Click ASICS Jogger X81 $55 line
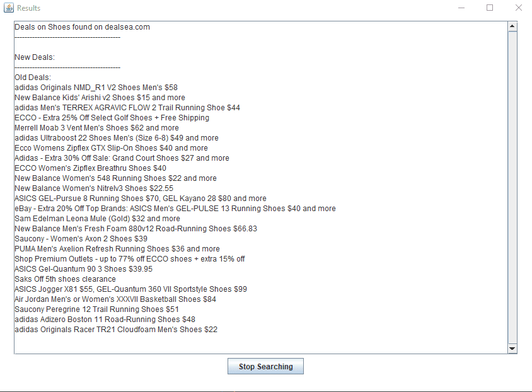Viewport: 532px width, 392px height. pyautogui.click(x=130, y=289)
